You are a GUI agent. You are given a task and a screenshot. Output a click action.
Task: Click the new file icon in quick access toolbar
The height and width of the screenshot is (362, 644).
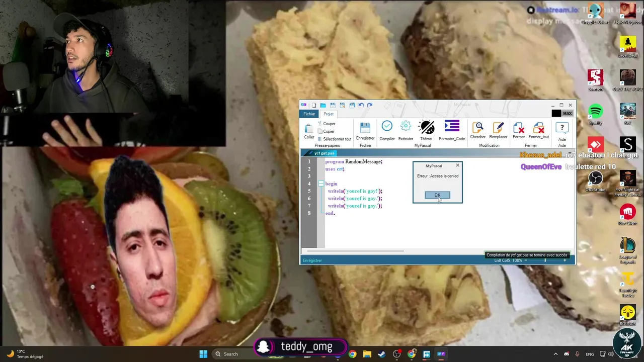(x=313, y=105)
